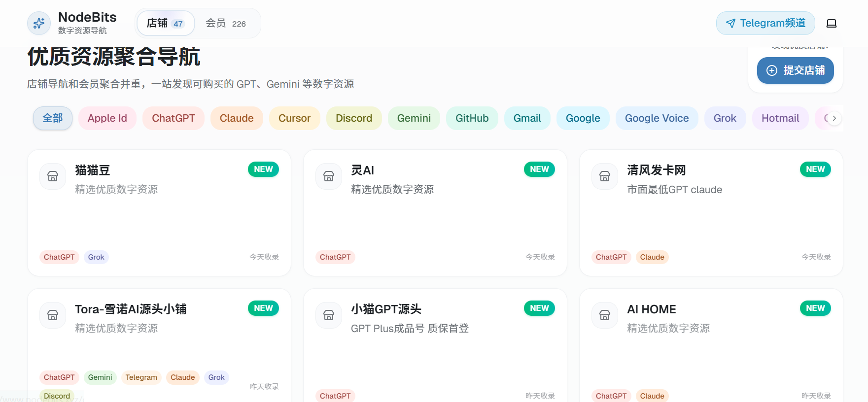This screenshot has height=402, width=868.
Task: Filter by the Google Voice category chip
Action: [657, 118]
